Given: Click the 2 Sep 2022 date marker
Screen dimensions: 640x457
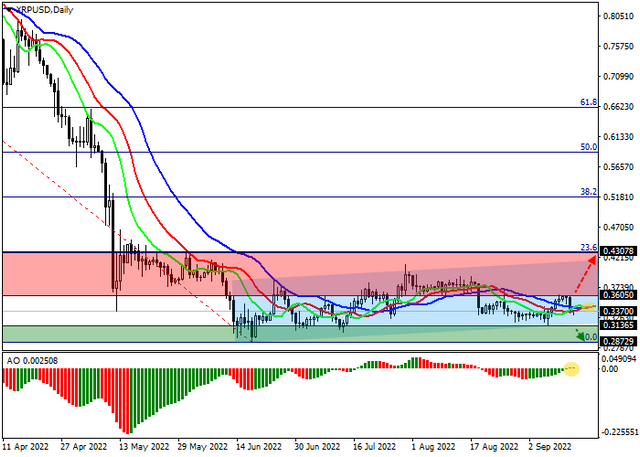Looking at the screenshot, I should point(551,447).
